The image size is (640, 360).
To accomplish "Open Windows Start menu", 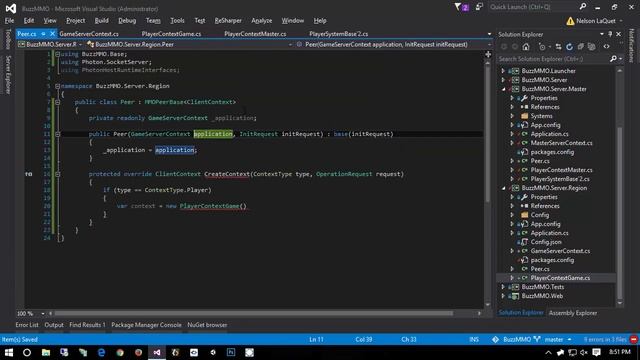I will click(x=9, y=352).
